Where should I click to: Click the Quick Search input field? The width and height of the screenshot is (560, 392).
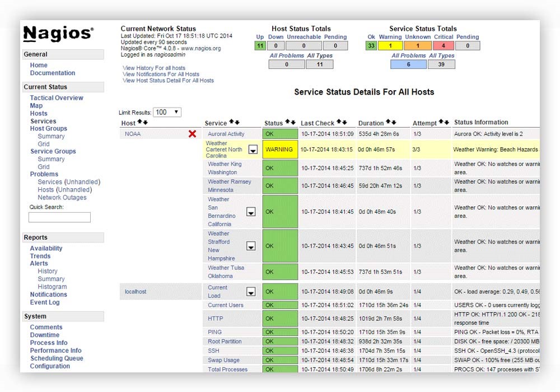coord(59,217)
